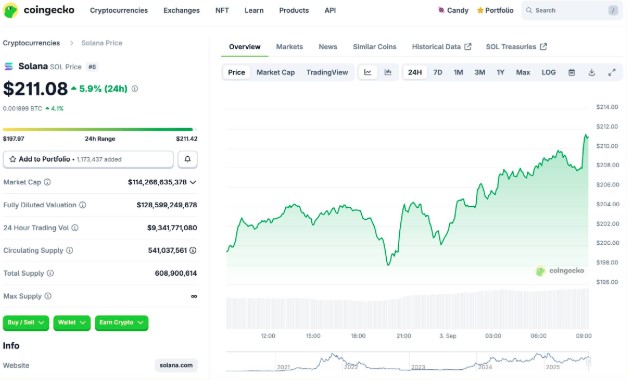Switch chart to Market Cap
Viewport: 627px width, 380px height.
276,72
